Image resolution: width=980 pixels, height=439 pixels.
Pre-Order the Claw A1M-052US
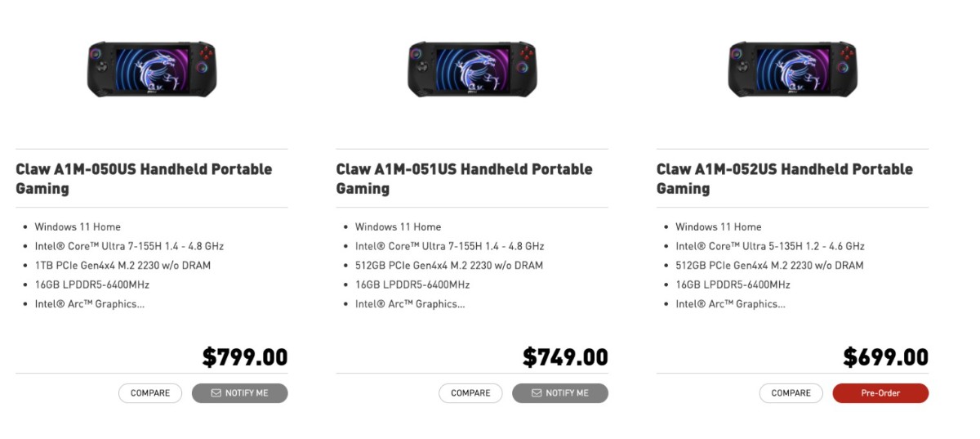pos(880,393)
